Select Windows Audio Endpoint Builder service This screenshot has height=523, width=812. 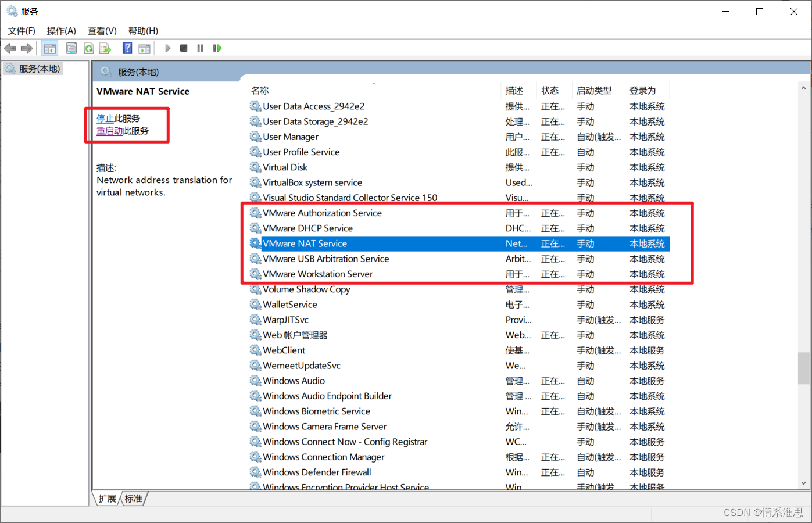click(459, 396)
